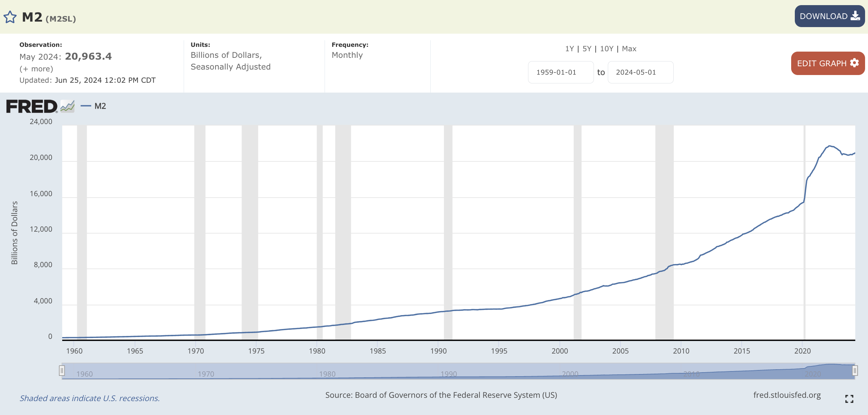The height and width of the screenshot is (415, 868).
Task: Select the 1Y date range
Action: (569, 49)
